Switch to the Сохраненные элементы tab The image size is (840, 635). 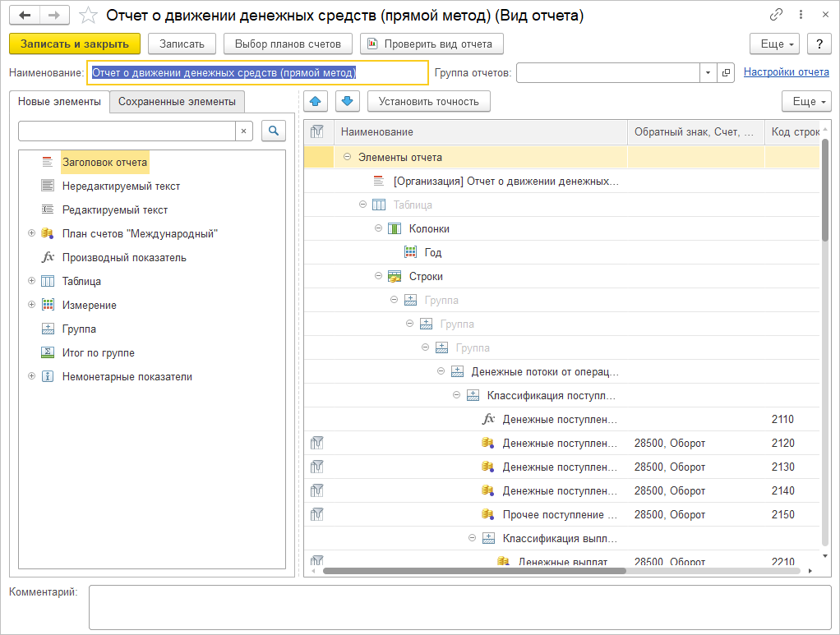click(x=177, y=101)
